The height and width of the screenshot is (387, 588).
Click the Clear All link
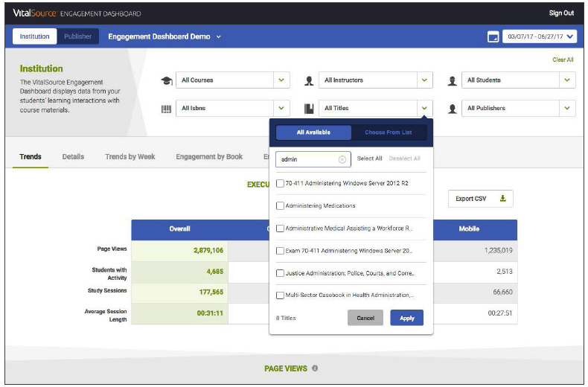coord(563,60)
